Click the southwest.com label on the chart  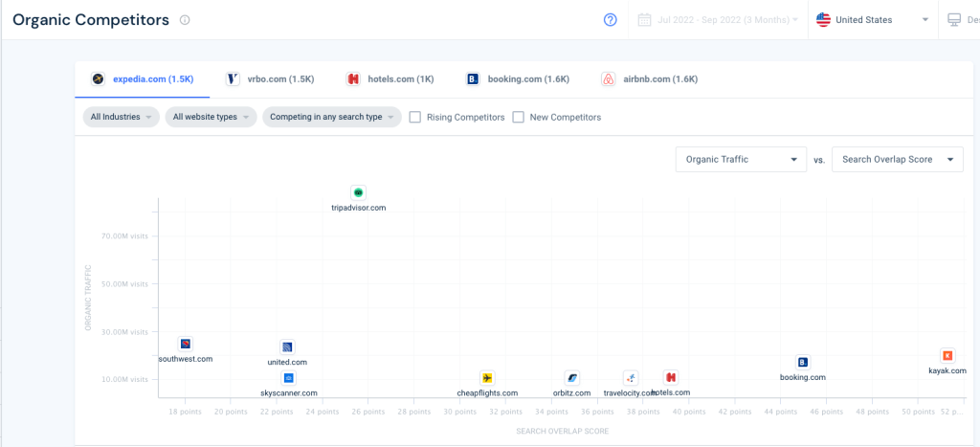(186, 359)
